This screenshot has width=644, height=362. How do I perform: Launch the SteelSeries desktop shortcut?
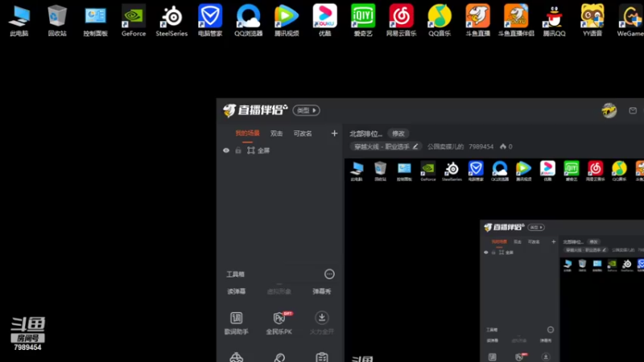point(171,21)
